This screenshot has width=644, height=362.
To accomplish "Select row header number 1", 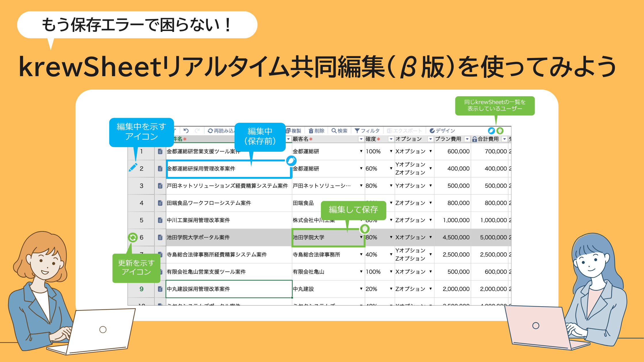I will click(141, 151).
